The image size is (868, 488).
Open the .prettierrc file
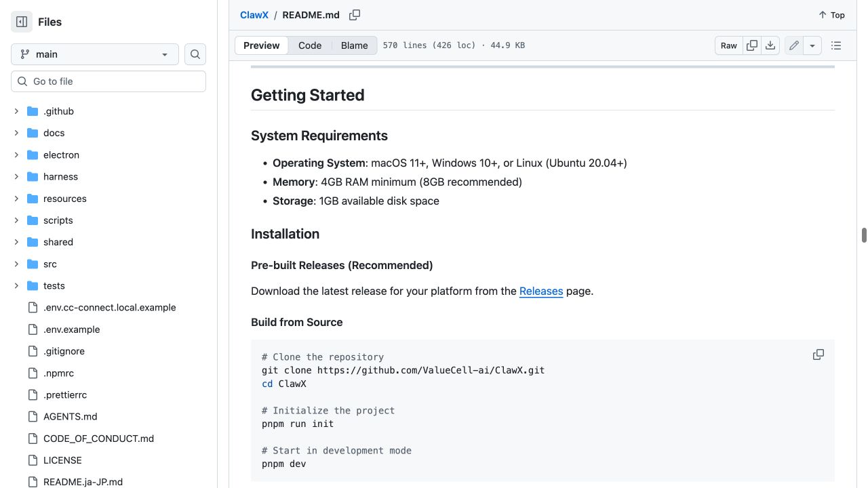click(65, 395)
